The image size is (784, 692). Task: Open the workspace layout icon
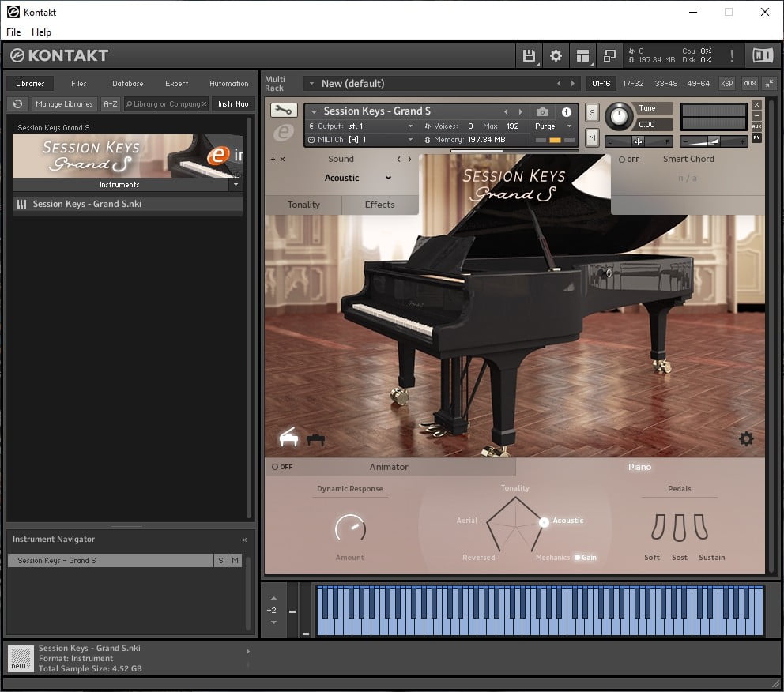tap(582, 55)
